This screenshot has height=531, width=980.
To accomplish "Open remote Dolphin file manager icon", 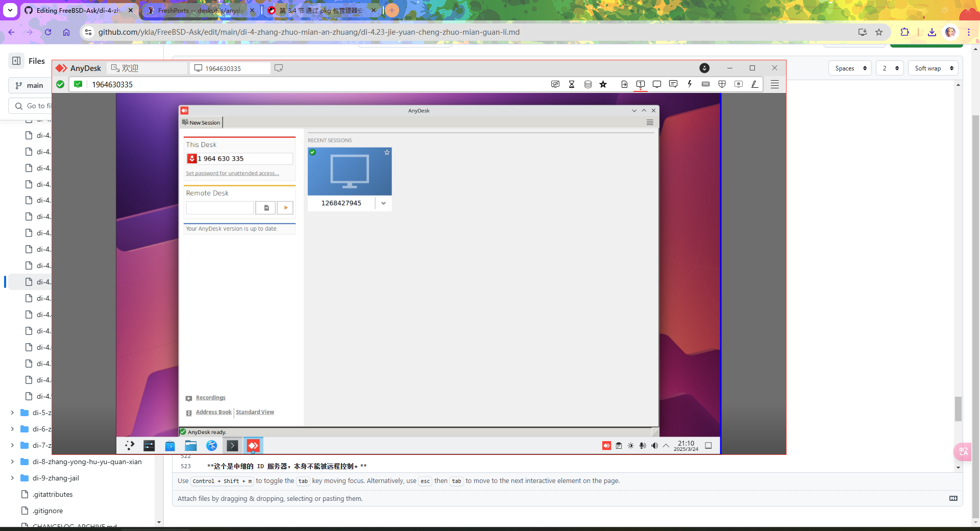I will tap(191, 446).
